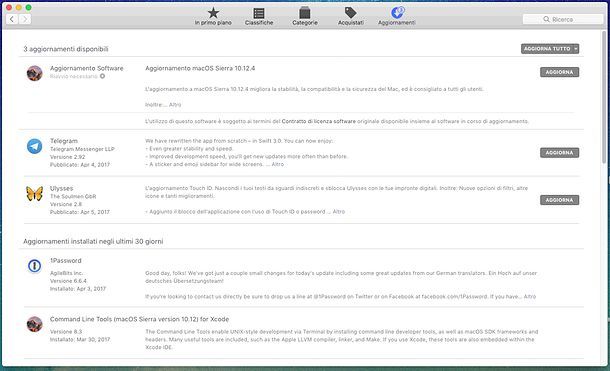Expand 'Altro' in the Ulysses release notes

pos(339,212)
